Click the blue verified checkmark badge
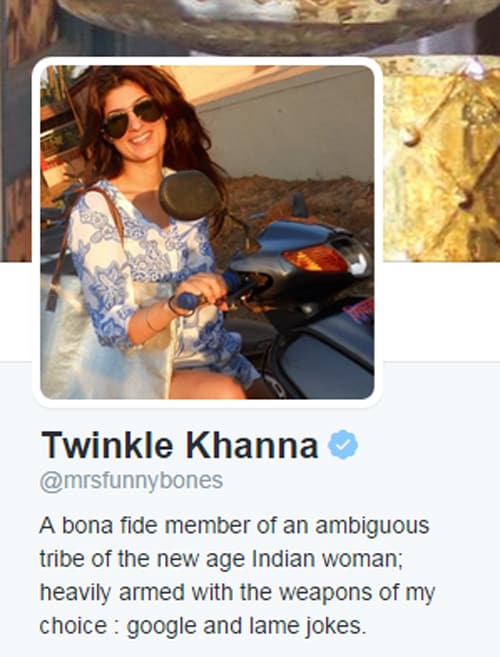500x657 pixels. click(343, 445)
